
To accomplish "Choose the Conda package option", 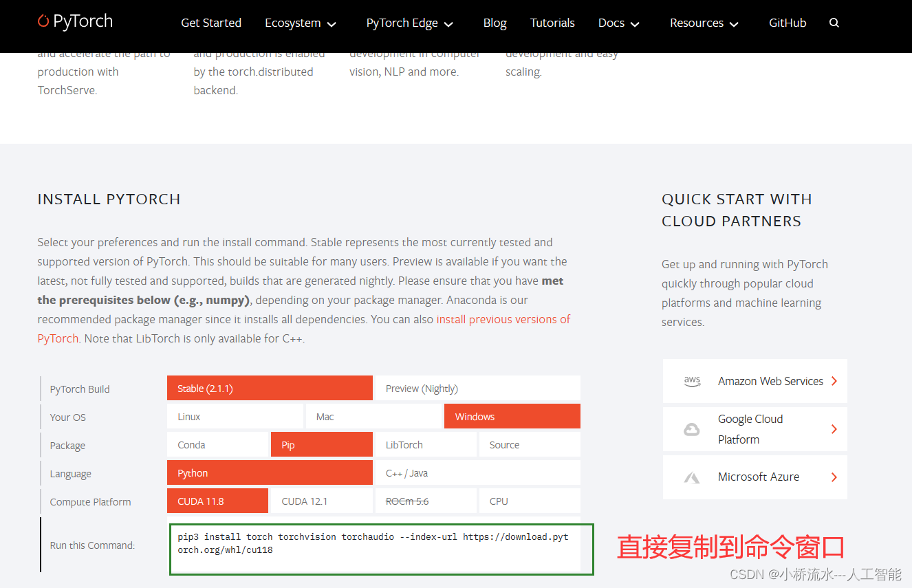I will point(217,444).
